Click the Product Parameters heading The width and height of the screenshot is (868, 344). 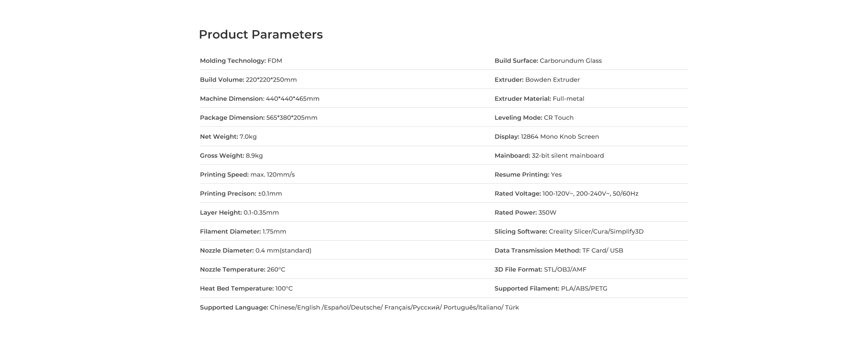[260, 35]
